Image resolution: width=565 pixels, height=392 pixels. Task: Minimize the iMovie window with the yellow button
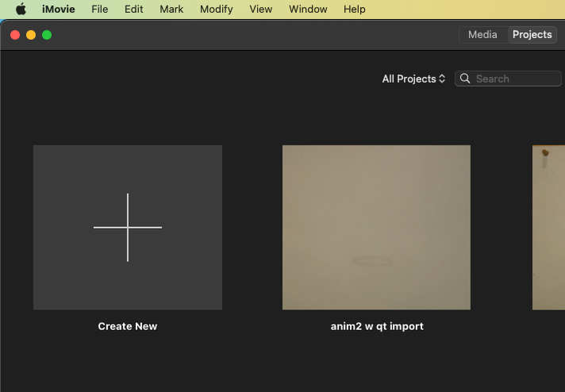point(31,35)
